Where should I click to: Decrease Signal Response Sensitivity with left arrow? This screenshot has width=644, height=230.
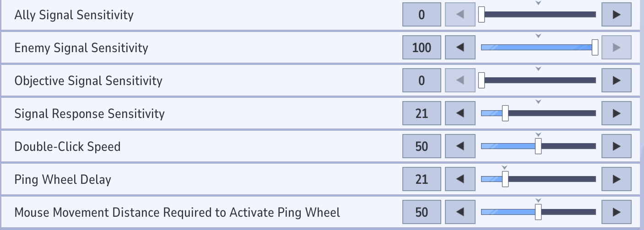460,113
